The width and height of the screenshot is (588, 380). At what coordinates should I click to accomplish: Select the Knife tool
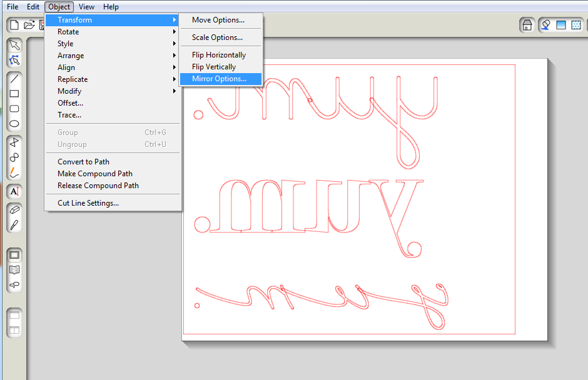[14, 225]
